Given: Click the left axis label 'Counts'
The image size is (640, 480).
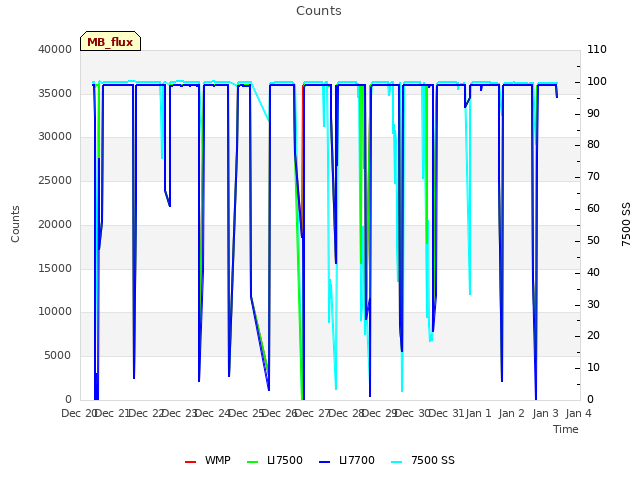Looking at the screenshot, I should (x=15, y=224).
